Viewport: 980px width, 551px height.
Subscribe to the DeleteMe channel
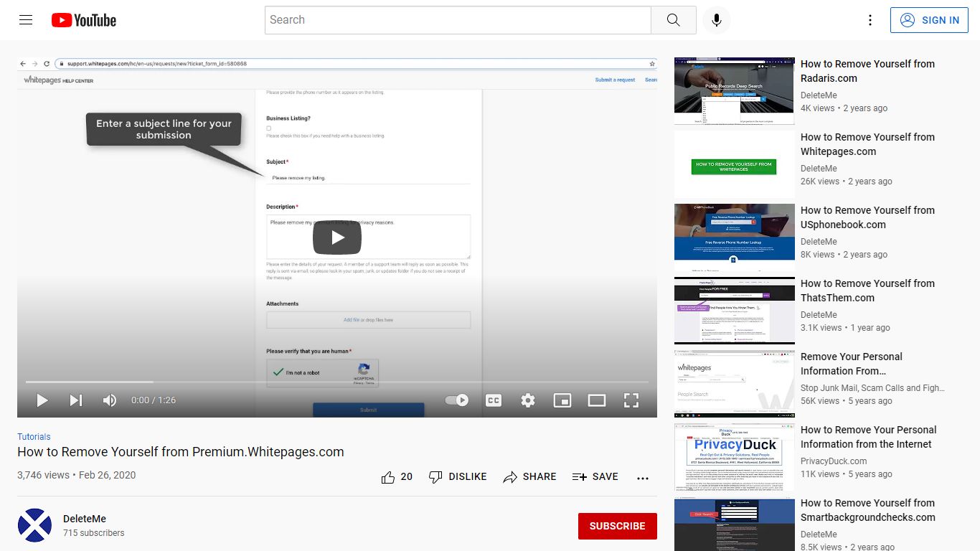[x=617, y=526]
